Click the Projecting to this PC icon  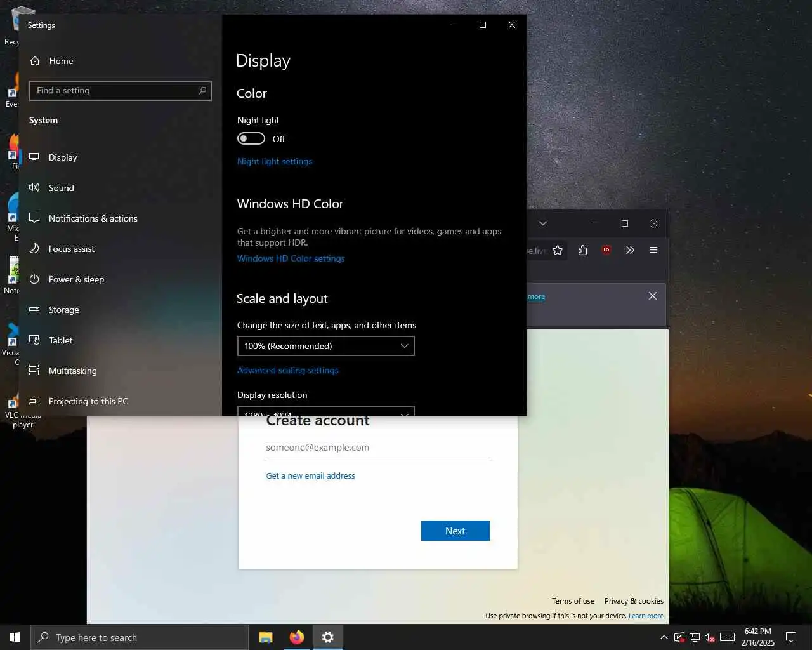click(x=34, y=401)
